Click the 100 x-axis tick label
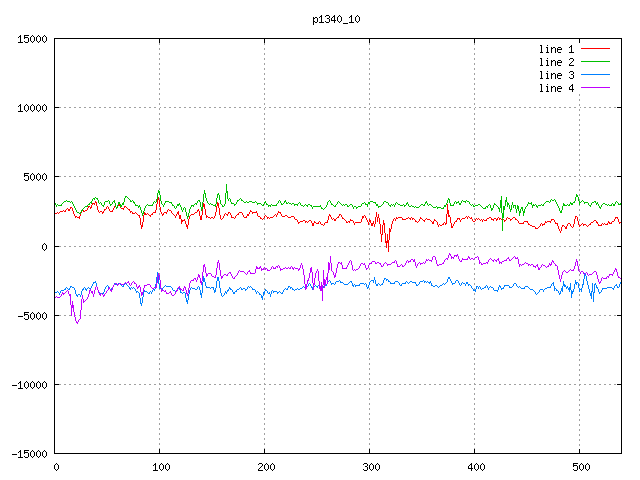The width and height of the screenshot is (640, 480). [x=160, y=466]
